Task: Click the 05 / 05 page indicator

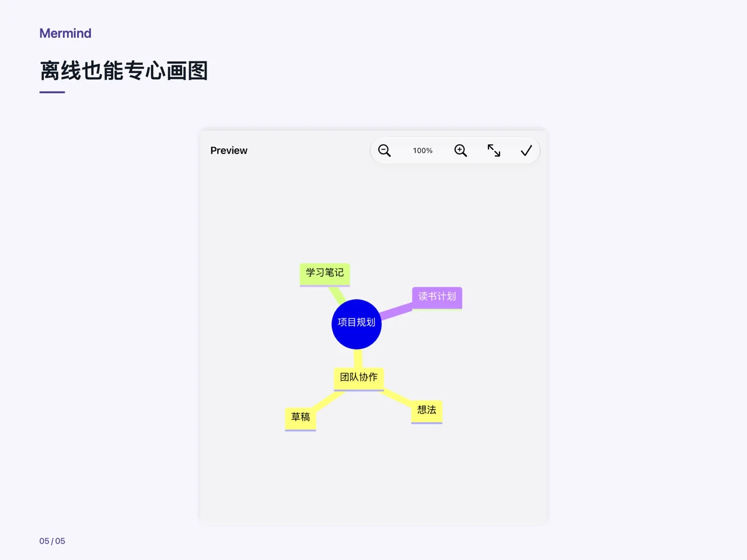Action: (x=53, y=541)
